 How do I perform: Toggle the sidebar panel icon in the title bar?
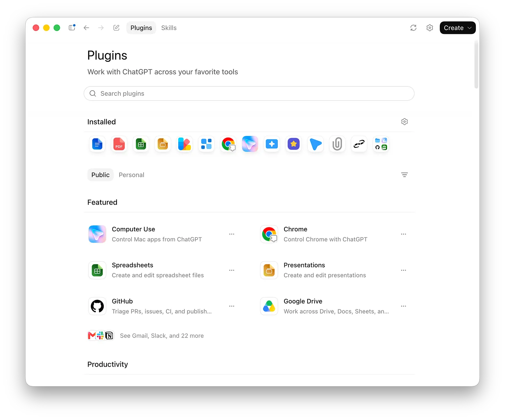coord(72,28)
